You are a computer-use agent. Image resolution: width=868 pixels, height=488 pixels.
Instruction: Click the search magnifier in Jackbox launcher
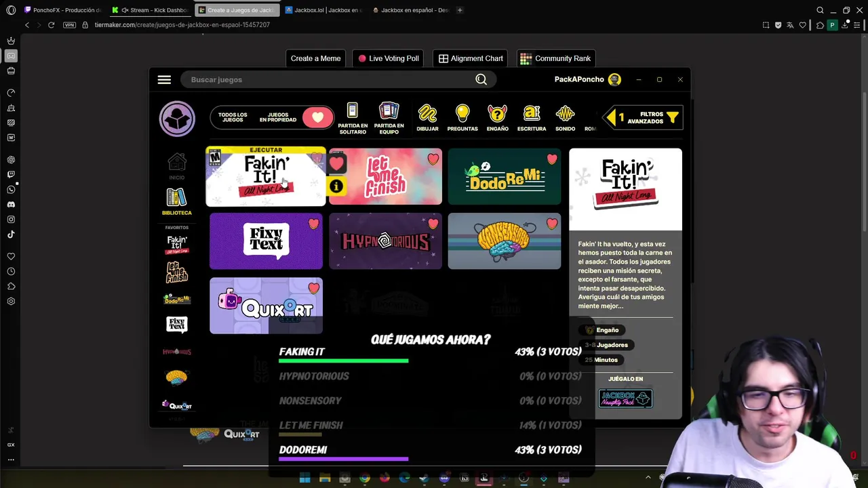(481, 79)
